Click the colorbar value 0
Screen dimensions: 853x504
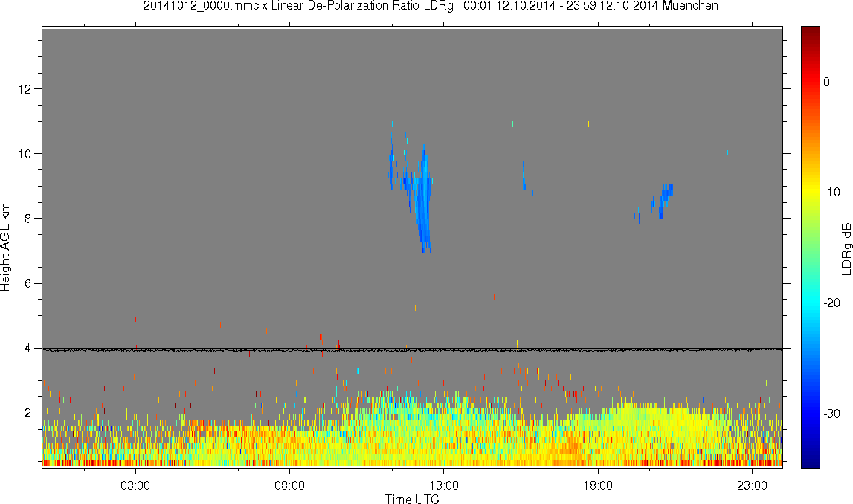point(827,82)
